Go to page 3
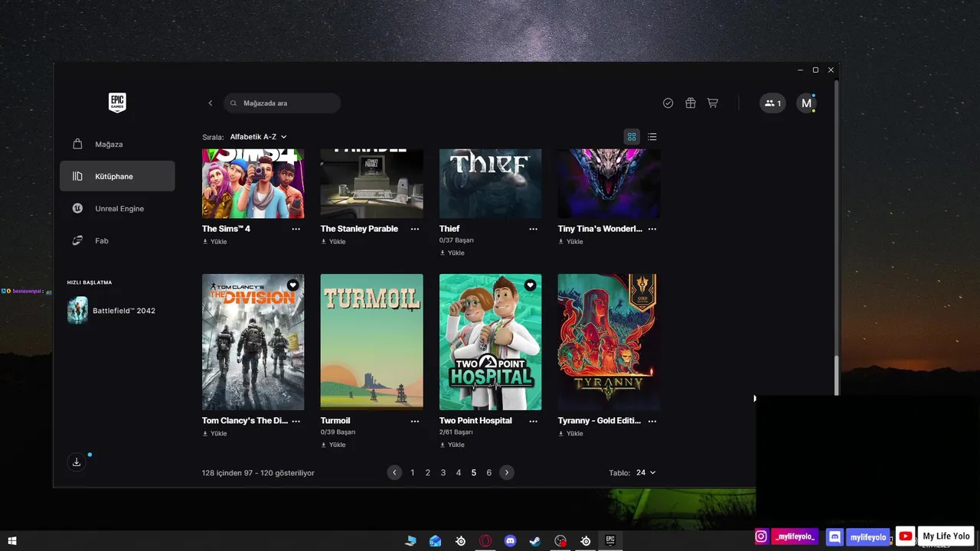Screen dimensions: 980x551 [443, 473]
